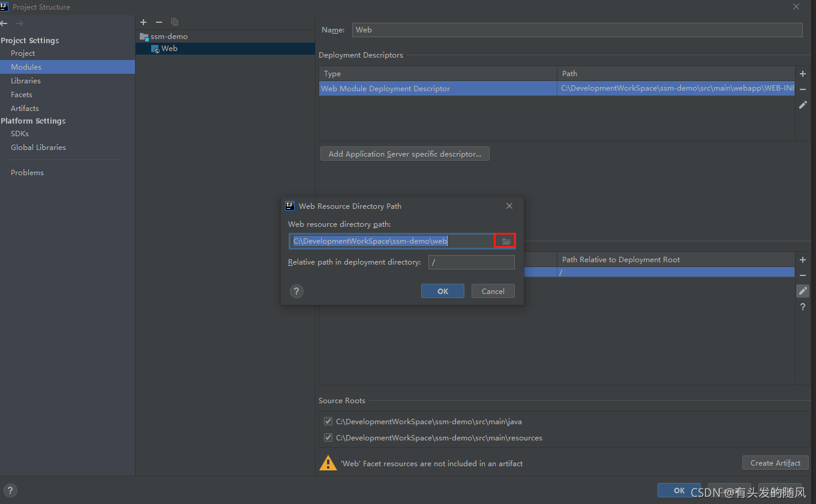Open help in the Web Resource Directory Path dialog

[x=296, y=292]
